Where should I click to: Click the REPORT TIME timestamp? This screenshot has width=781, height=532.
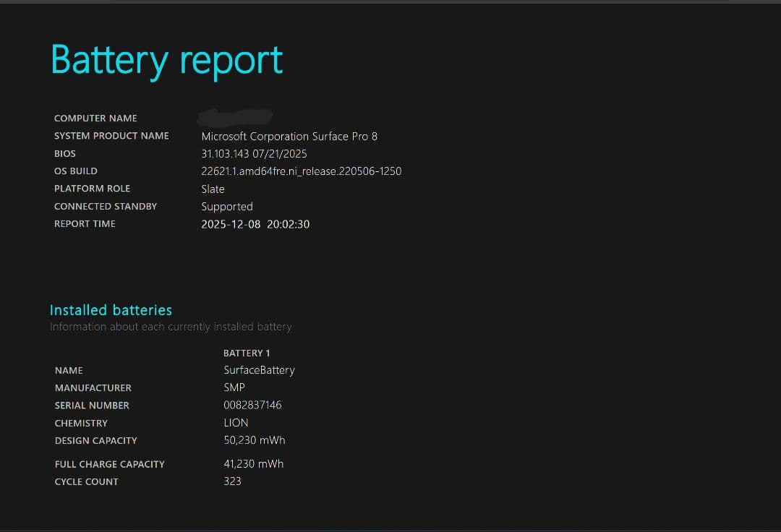point(255,224)
